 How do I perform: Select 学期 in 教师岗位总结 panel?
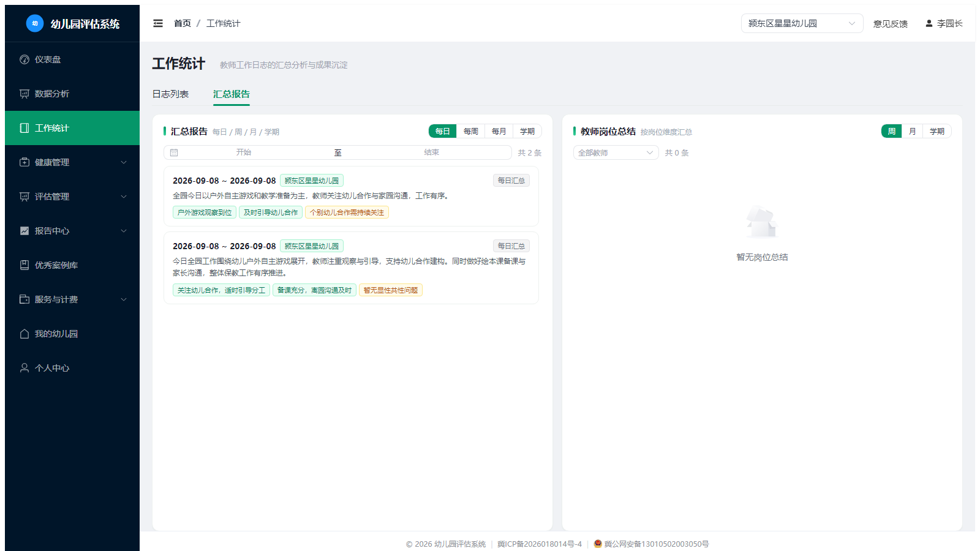click(x=937, y=131)
